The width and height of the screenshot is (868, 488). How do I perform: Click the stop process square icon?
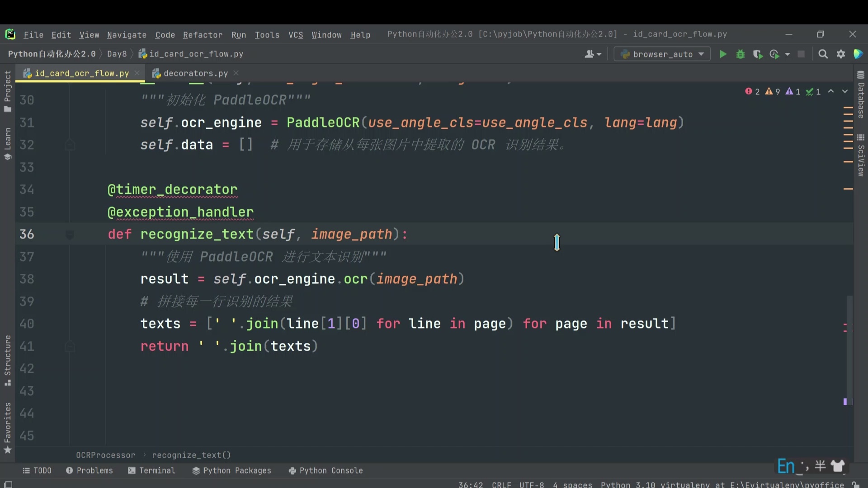coord(801,54)
